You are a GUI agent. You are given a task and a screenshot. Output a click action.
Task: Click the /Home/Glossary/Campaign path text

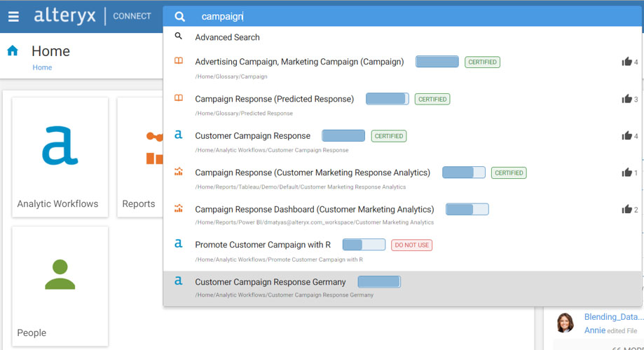coord(231,76)
